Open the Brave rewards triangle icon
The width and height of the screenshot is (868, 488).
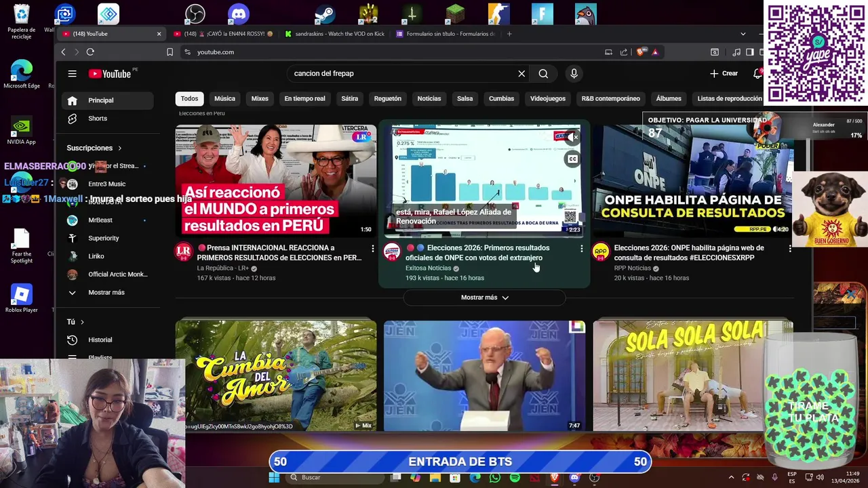tap(655, 52)
